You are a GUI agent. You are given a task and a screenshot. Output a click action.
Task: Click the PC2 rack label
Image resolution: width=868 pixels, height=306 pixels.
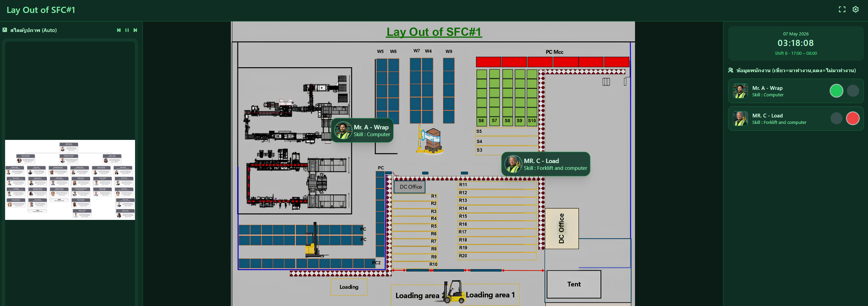(376, 262)
